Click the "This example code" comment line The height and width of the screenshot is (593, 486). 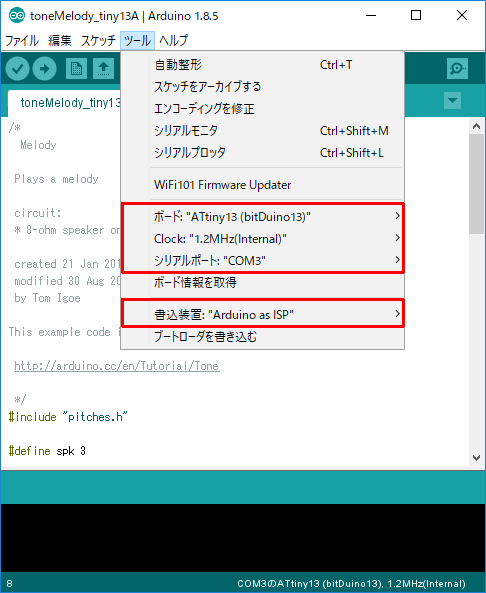tap(64, 332)
